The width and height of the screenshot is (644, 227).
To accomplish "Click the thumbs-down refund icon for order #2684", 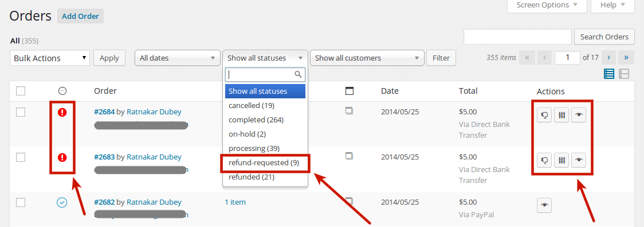I will pos(545,116).
